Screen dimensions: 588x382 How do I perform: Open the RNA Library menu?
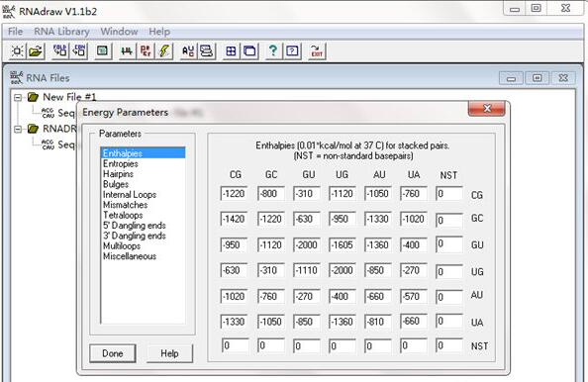click(x=62, y=32)
